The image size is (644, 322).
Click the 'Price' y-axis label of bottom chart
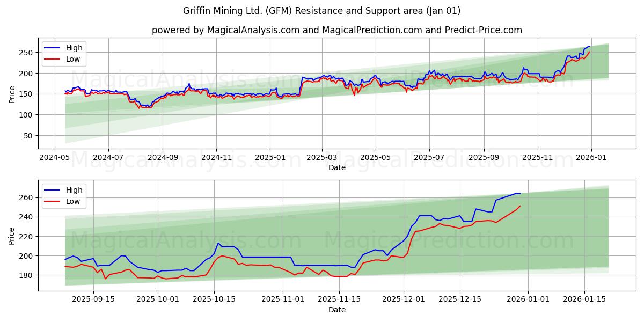(12, 236)
